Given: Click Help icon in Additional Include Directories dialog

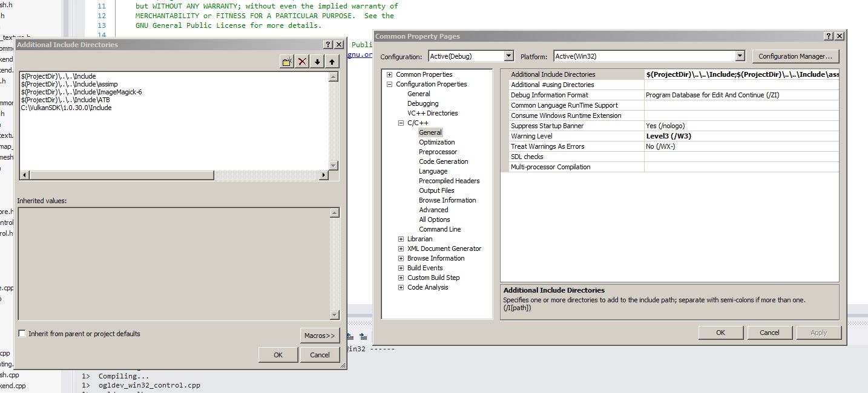Looking at the screenshot, I should (x=327, y=45).
